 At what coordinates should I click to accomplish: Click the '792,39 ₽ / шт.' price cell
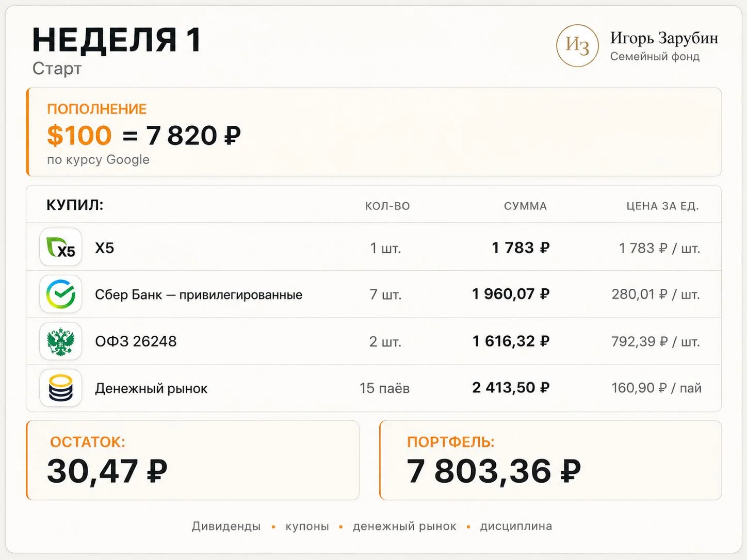coord(656,341)
